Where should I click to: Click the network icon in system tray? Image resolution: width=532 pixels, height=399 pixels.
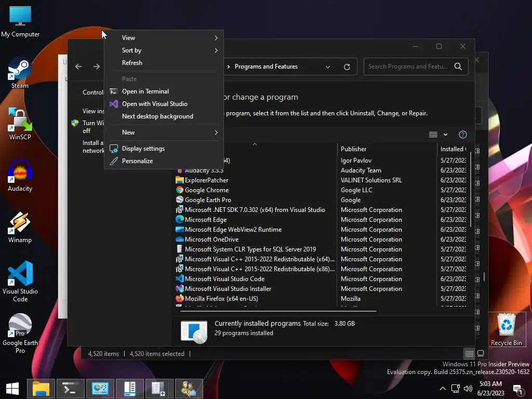(x=455, y=389)
